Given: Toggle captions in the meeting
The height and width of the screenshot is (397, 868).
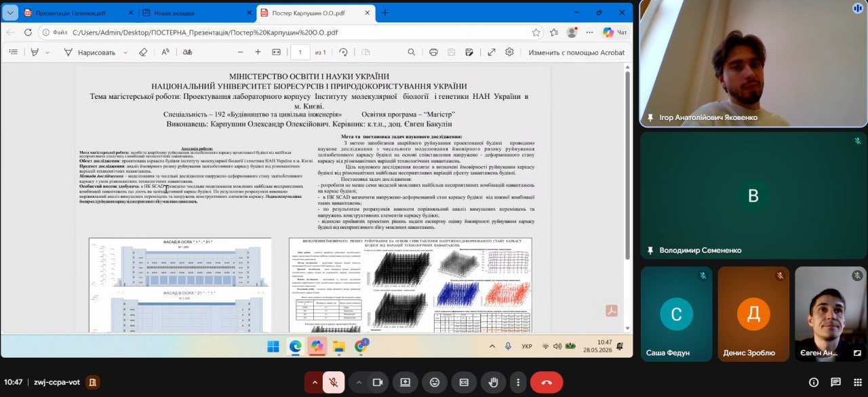Looking at the screenshot, I should 464,382.
